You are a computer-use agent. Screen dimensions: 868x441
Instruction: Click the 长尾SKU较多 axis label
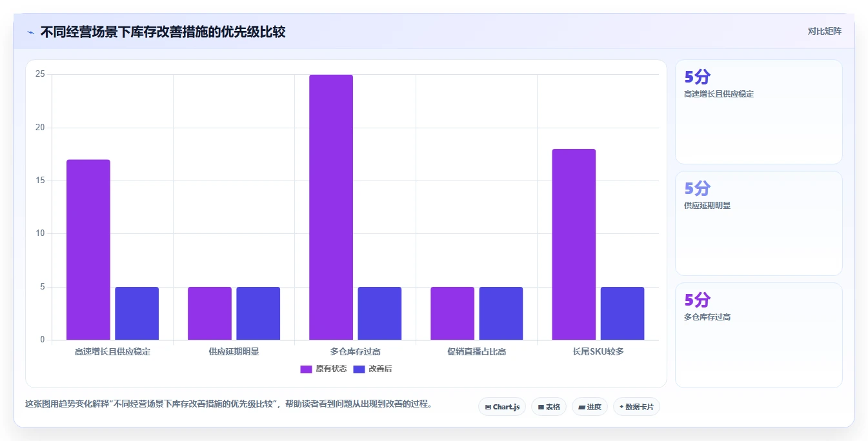pos(598,351)
